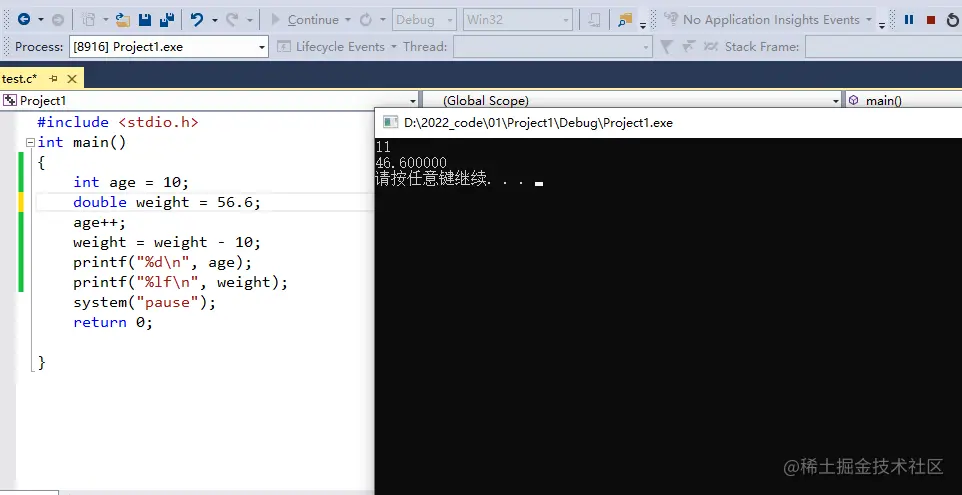Click the console output '46.600000'
This screenshot has width=962, height=495.
[x=410, y=163]
